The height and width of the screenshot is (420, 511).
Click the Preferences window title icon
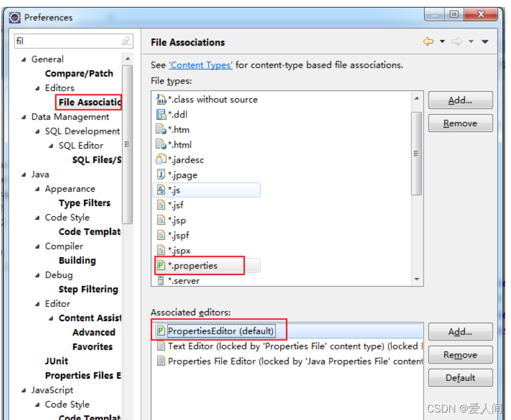point(14,17)
